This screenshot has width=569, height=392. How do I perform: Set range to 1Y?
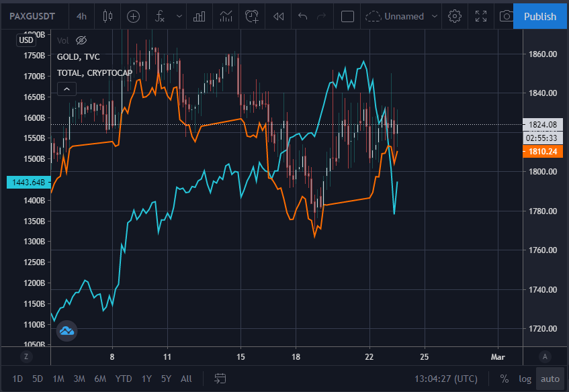tap(146, 379)
